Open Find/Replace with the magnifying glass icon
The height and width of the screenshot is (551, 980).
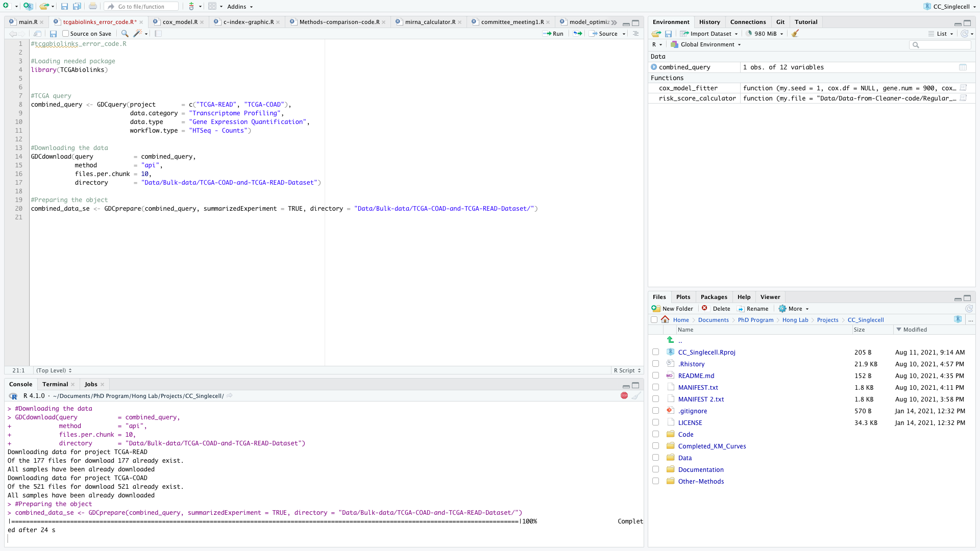point(125,34)
